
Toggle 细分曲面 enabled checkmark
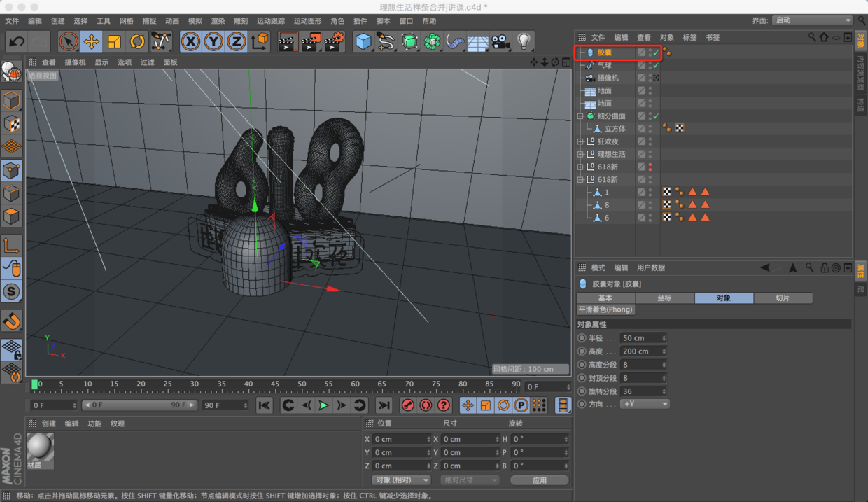pyautogui.click(x=656, y=116)
